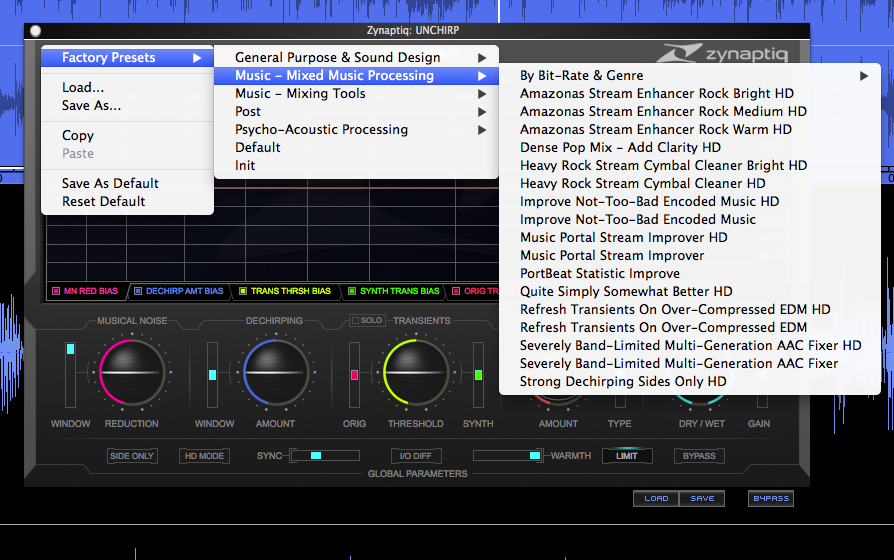Expand General Purpose & Sound Design submenu

356,58
